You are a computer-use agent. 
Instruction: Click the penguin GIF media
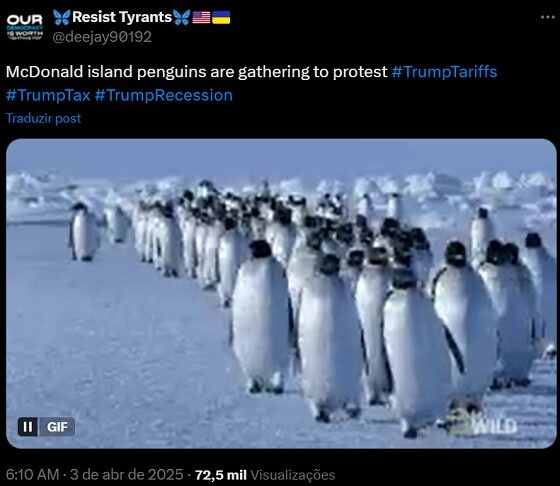(281, 293)
